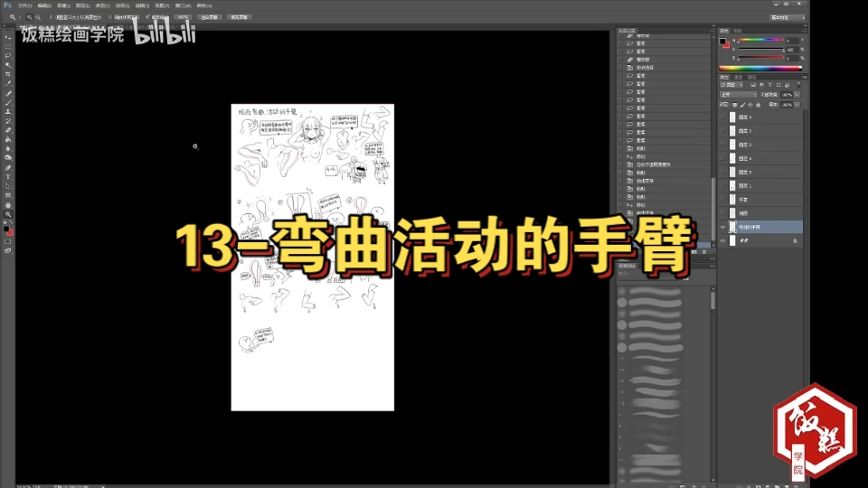The height and width of the screenshot is (488, 868).
Task: Select the Rectangle shape tool
Action: pos(8,195)
